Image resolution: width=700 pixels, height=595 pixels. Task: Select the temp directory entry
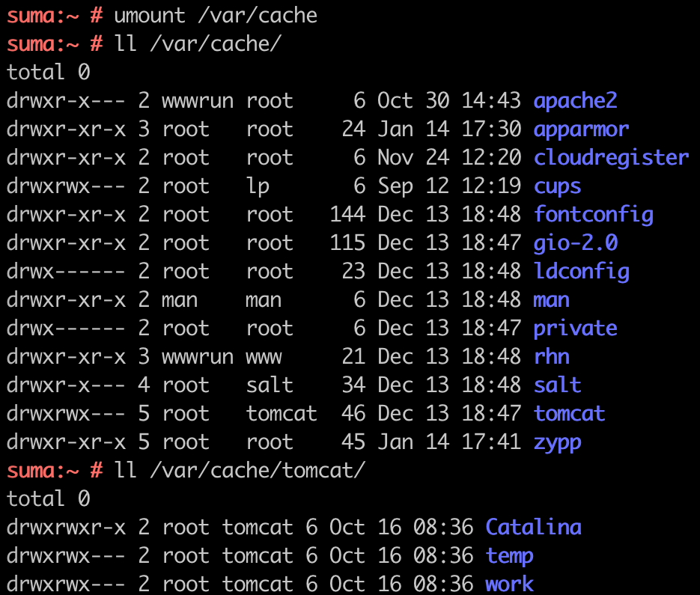[509, 555]
